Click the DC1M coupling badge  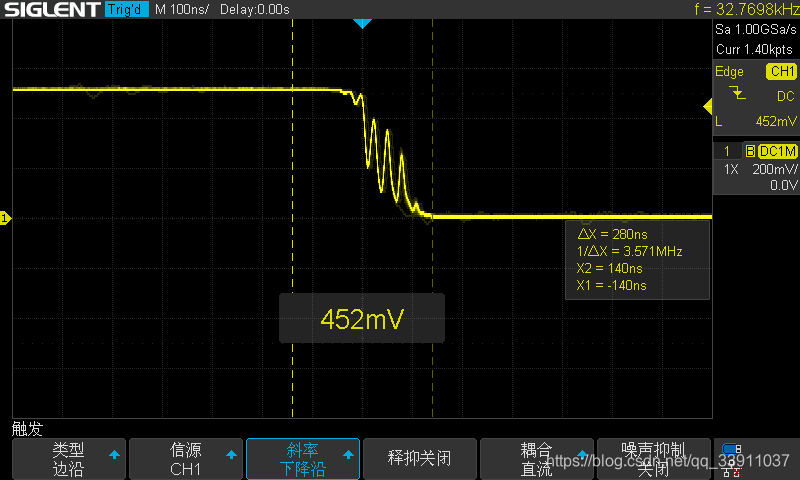(778, 151)
